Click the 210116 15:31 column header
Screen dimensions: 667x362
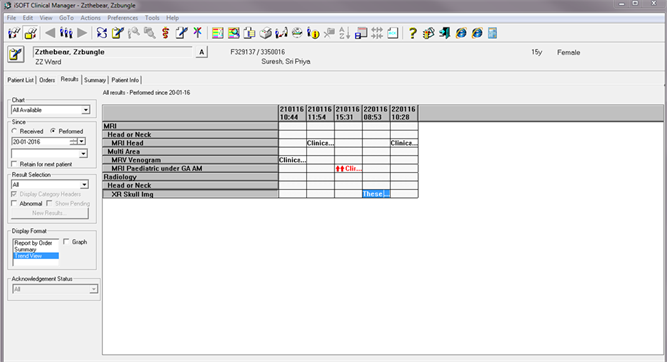coord(348,113)
